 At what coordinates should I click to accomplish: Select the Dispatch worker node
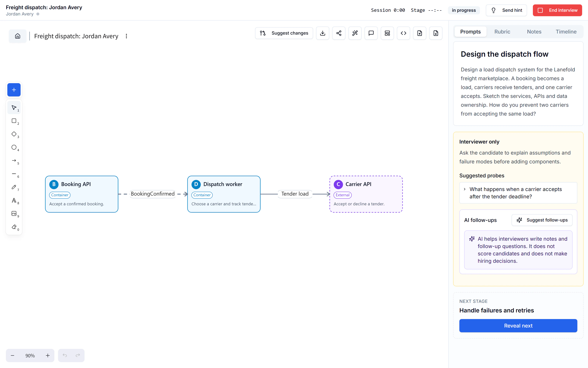[224, 194]
